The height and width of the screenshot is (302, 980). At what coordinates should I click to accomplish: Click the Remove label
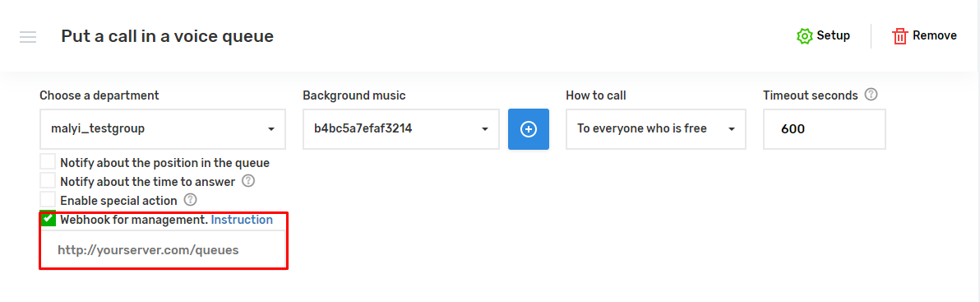(935, 35)
